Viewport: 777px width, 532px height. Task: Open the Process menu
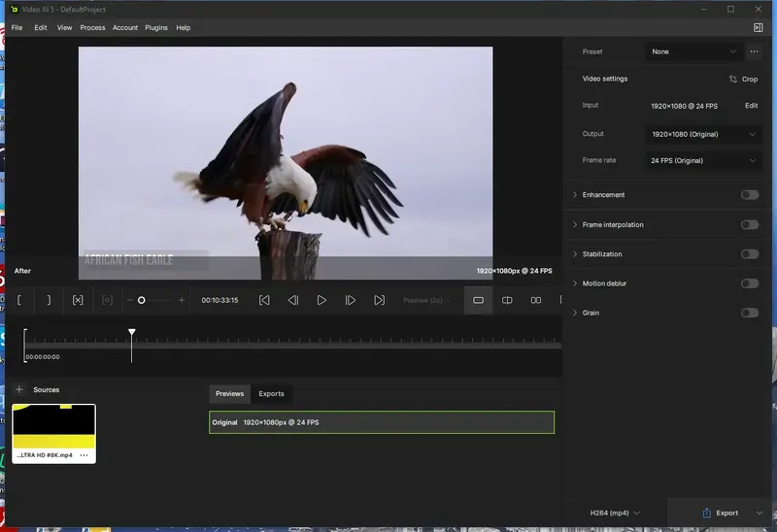pyautogui.click(x=92, y=28)
